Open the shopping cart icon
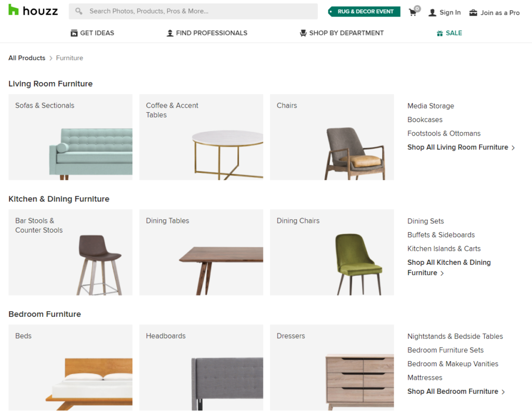 point(413,12)
